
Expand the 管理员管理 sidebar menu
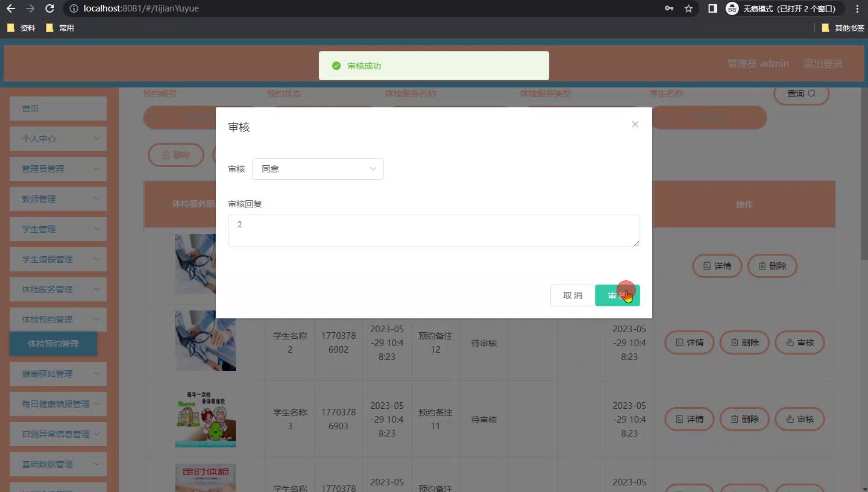coord(58,169)
